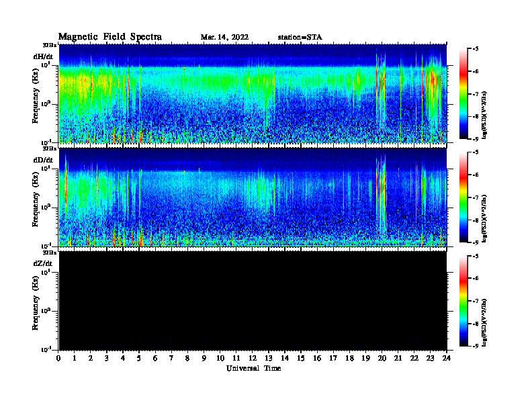532x411 pixels.
Task: Click the log(PSD) label beside dZ/dt color bar
Action: (x=484, y=322)
